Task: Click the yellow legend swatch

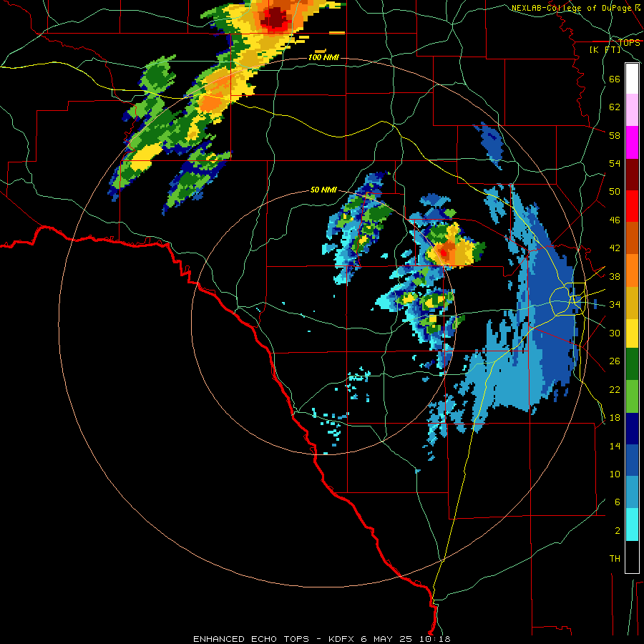Action: pyautogui.click(x=632, y=333)
